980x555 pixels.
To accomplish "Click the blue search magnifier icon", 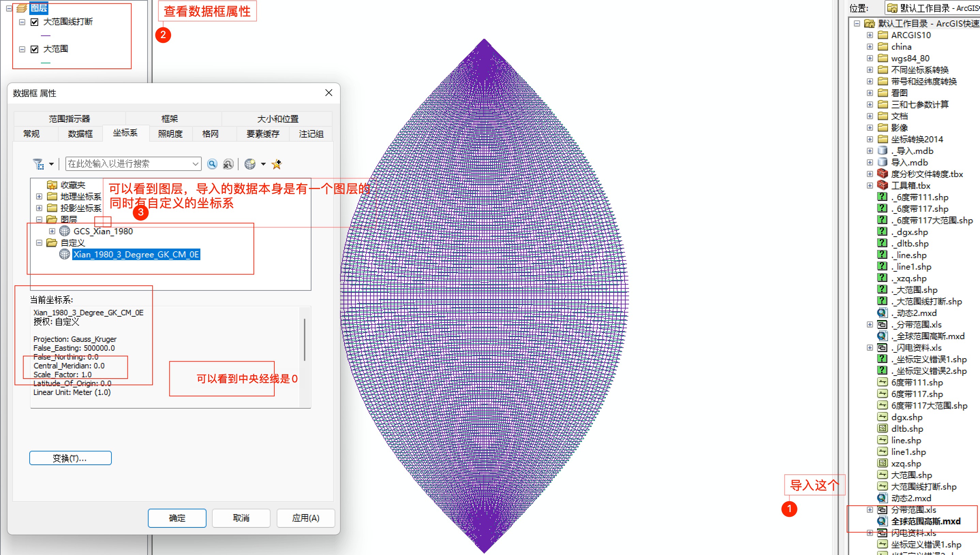I will [212, 164].
